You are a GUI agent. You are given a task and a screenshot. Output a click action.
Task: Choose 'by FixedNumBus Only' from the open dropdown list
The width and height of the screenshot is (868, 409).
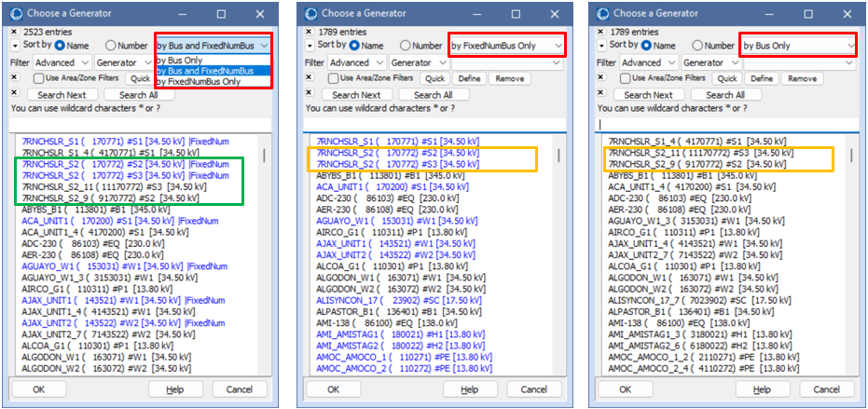[198, 82]
